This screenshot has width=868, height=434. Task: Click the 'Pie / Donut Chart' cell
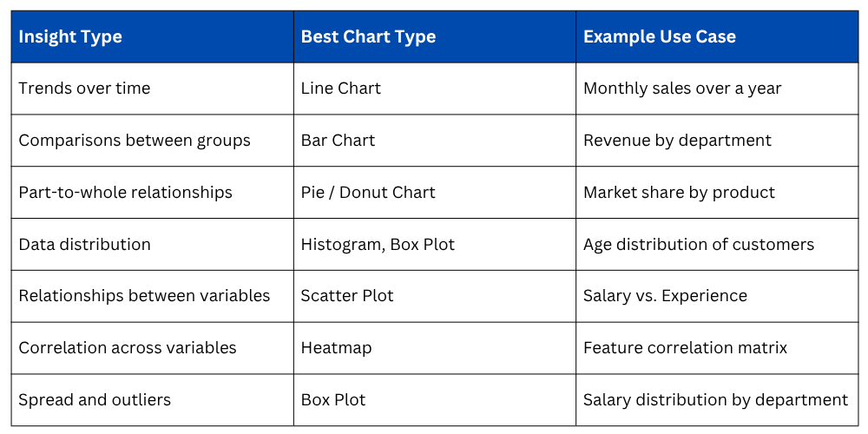click(x=368, y=193)
